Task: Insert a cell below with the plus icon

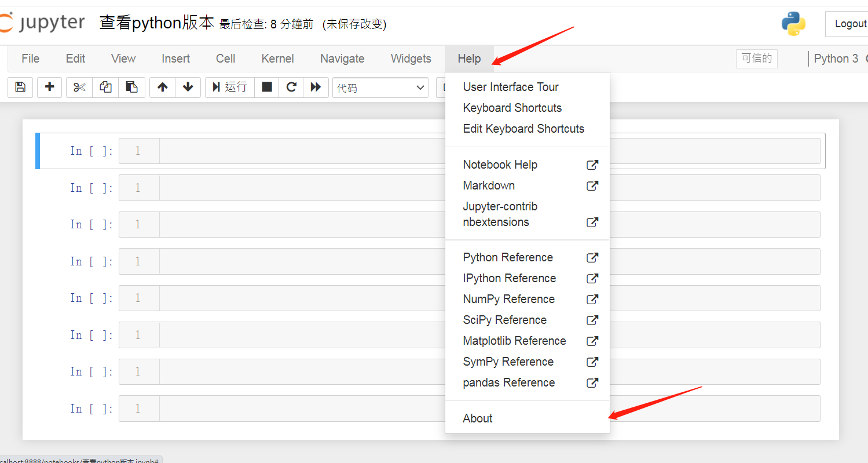Action: tap(50, 87)
